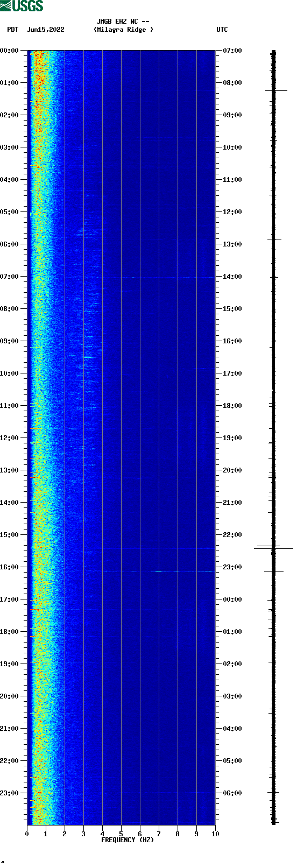This screenshot has width=297, height=868.
Task: Click the 16:00 UTC time label
Action: coord(232,341)
